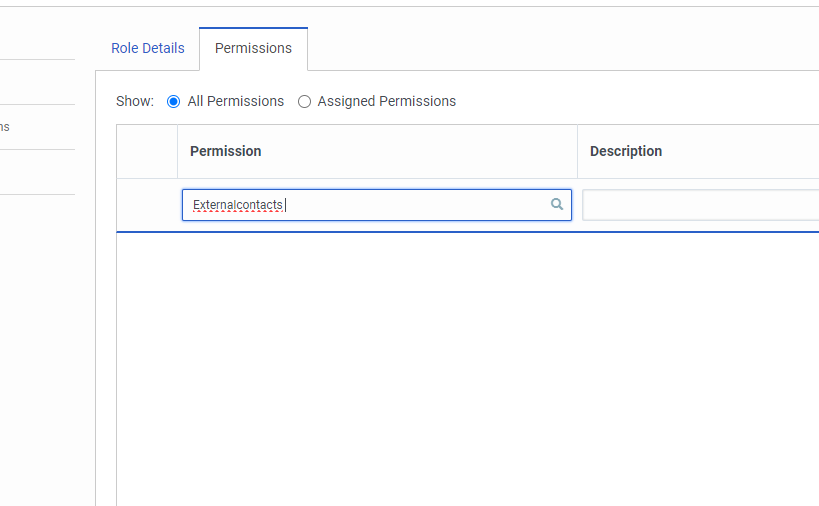Click the "Show:" label
This screenshot has width=819, height=506.
[x=135, y=101]
